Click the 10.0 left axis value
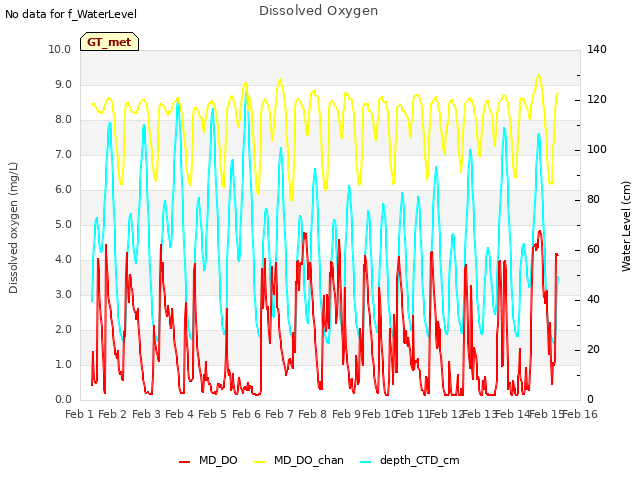The image size is (640, 480). 60,49
